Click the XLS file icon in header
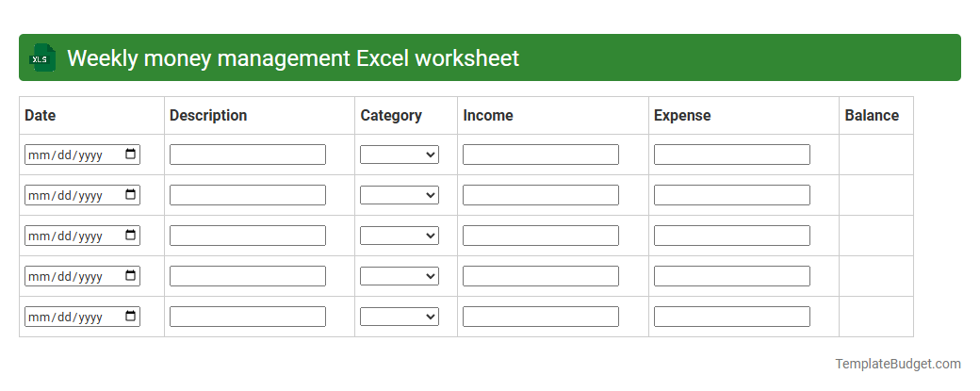 pos(41,57)
